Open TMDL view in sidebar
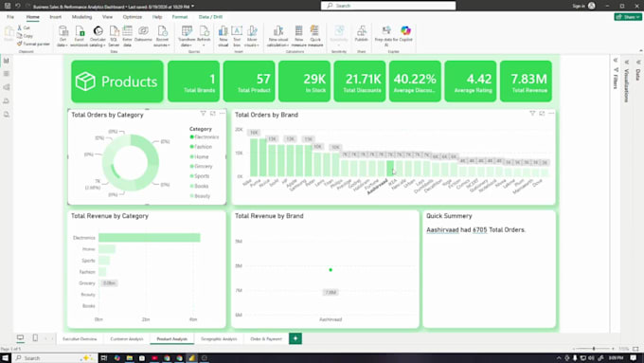 click(7, 115)
